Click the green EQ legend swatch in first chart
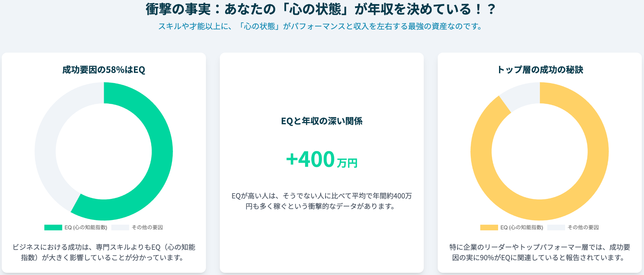The height and width of the screenshot is (275, 644). click(53, 227)
